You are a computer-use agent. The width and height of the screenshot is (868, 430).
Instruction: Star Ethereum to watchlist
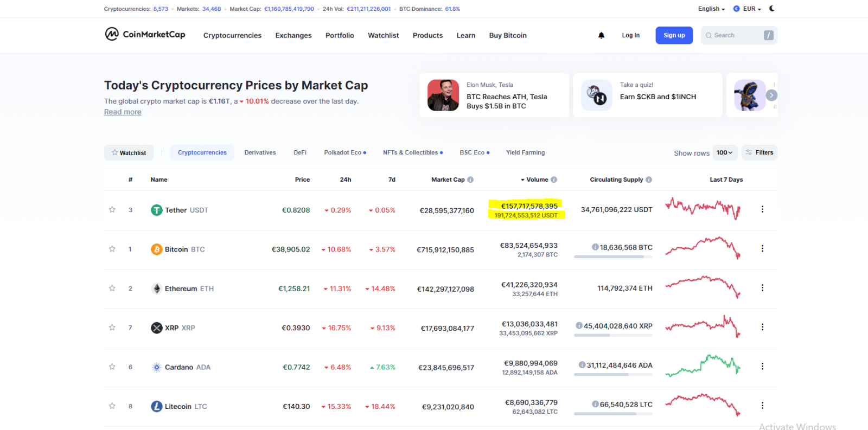tap(112, 288)
